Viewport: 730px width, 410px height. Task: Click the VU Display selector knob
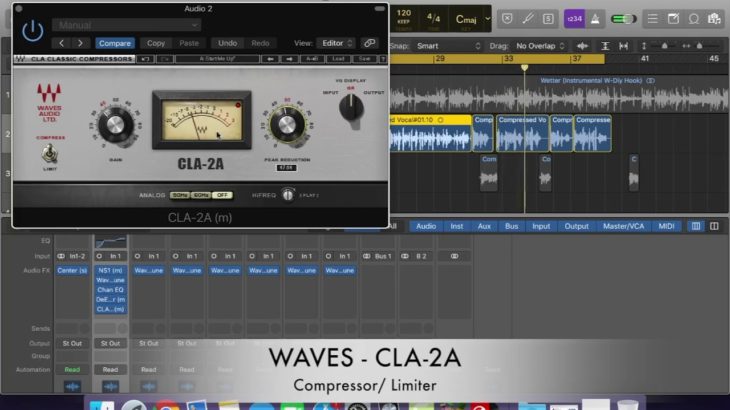351,108
